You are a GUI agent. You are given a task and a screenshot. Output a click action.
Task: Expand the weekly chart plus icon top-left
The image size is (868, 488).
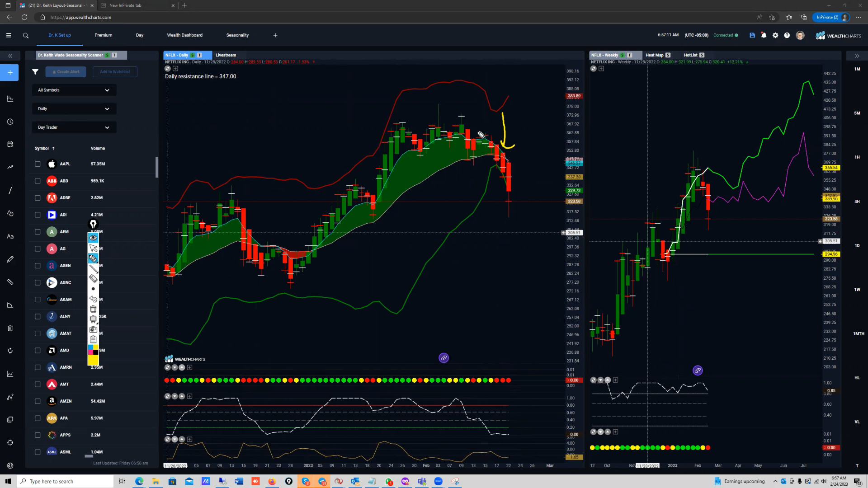(601, 69)
